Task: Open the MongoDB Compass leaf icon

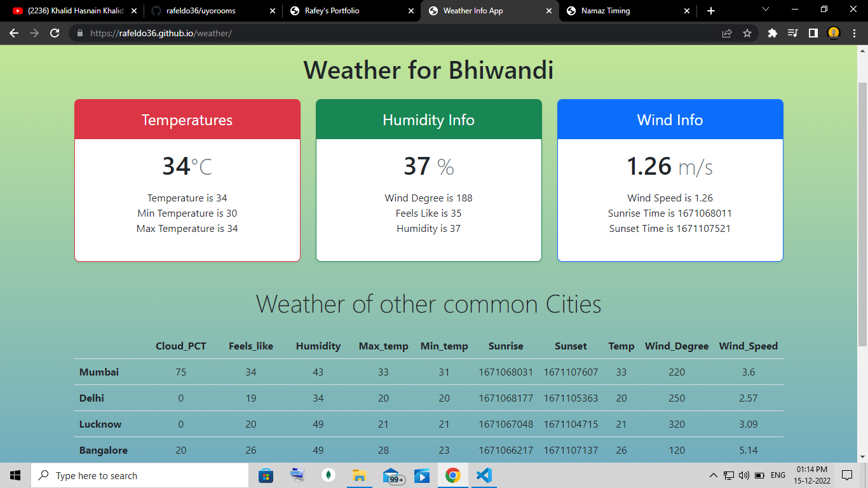Action: point(329,475)
